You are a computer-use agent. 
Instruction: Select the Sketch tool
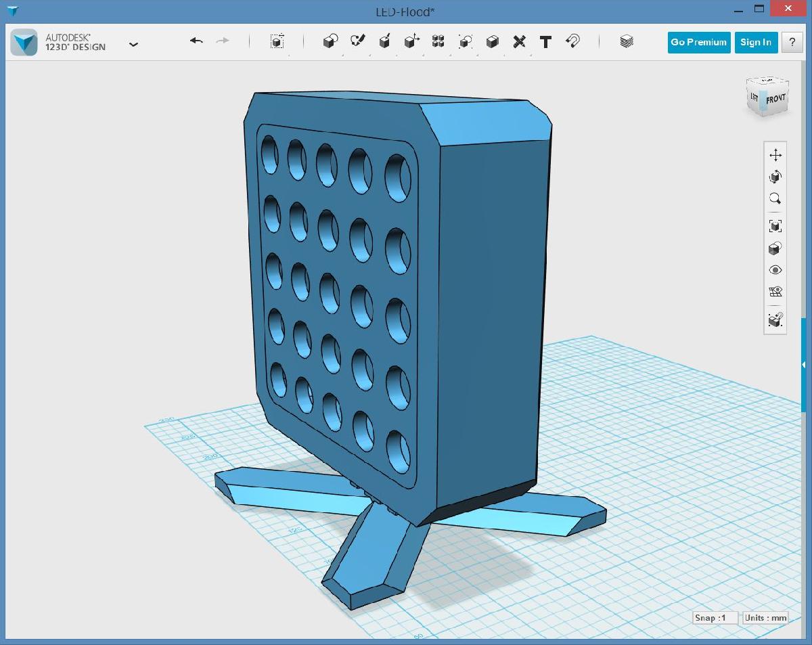point(357,42)
